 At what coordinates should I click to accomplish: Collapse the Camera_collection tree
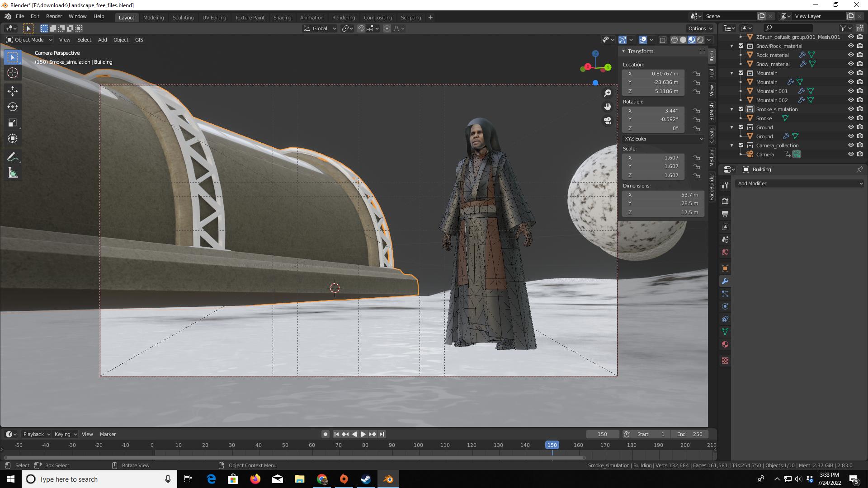tap(732, 145)
